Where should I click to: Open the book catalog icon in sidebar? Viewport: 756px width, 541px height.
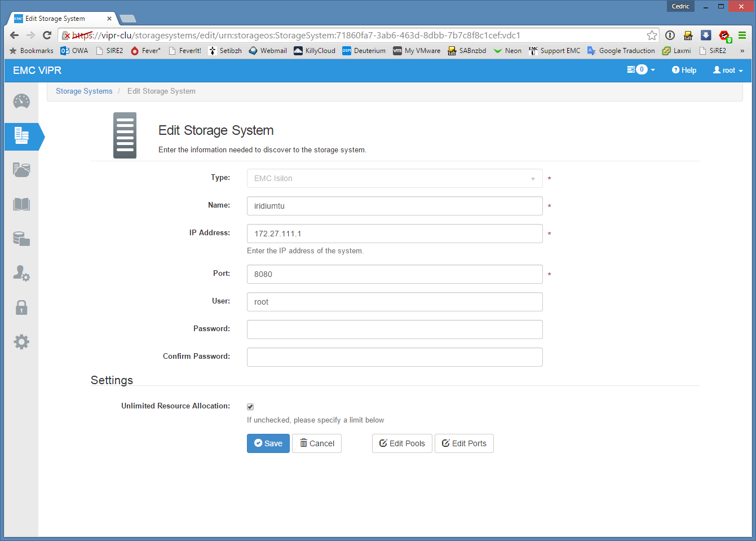[x=21, y=204]
